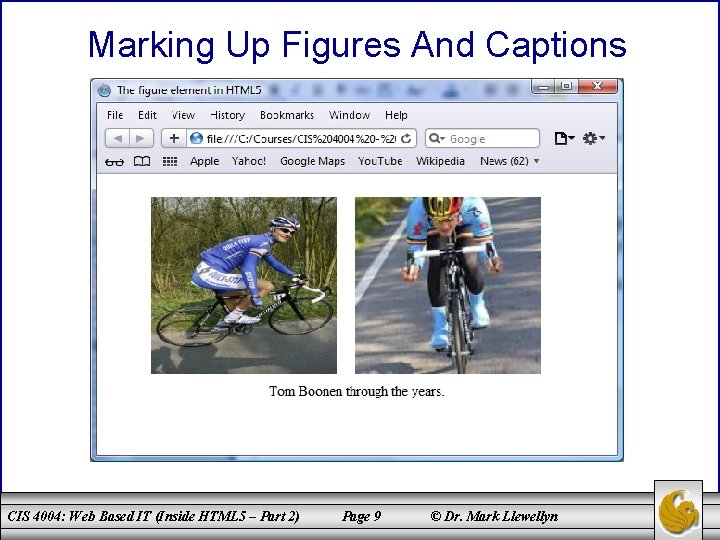Screen dimensions: 720x540
Task: Open the Window menu
Action: (x=349, y=115)
